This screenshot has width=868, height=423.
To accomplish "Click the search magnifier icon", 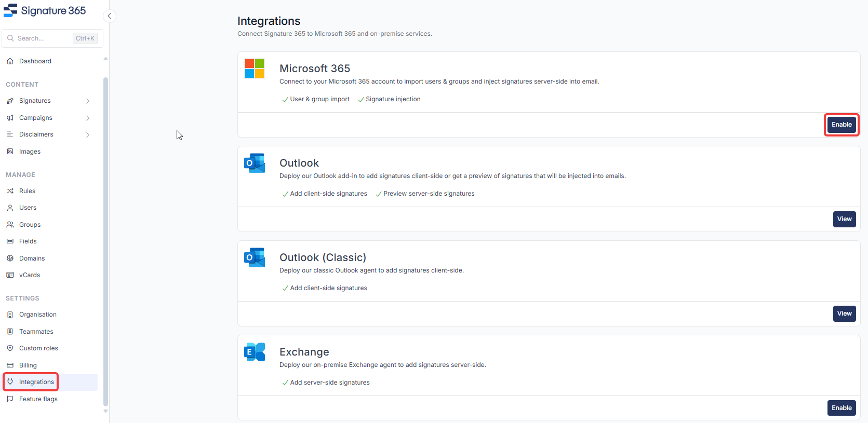I will point(10,38).
